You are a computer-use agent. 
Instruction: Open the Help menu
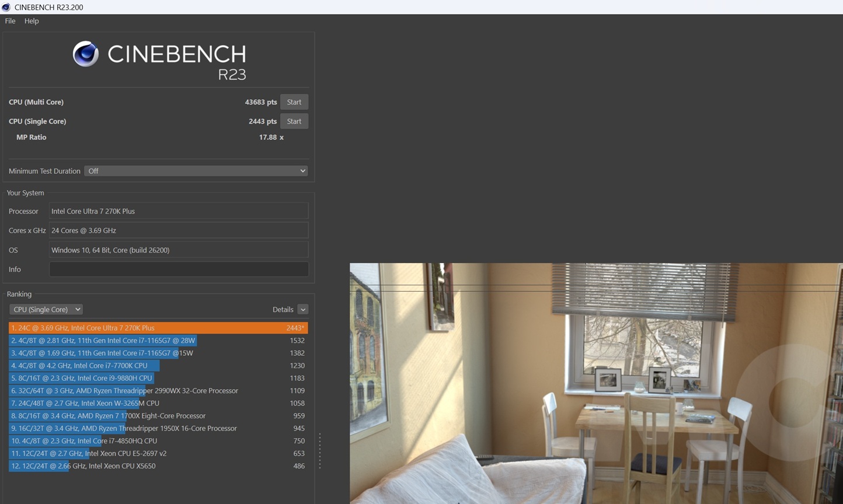[x=32, y=21]
